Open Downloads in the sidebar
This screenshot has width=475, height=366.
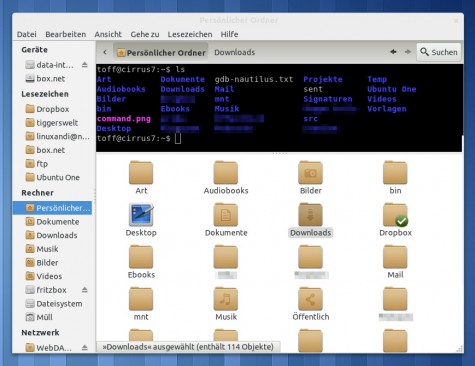pyautogui.click(x=52, y=235)
